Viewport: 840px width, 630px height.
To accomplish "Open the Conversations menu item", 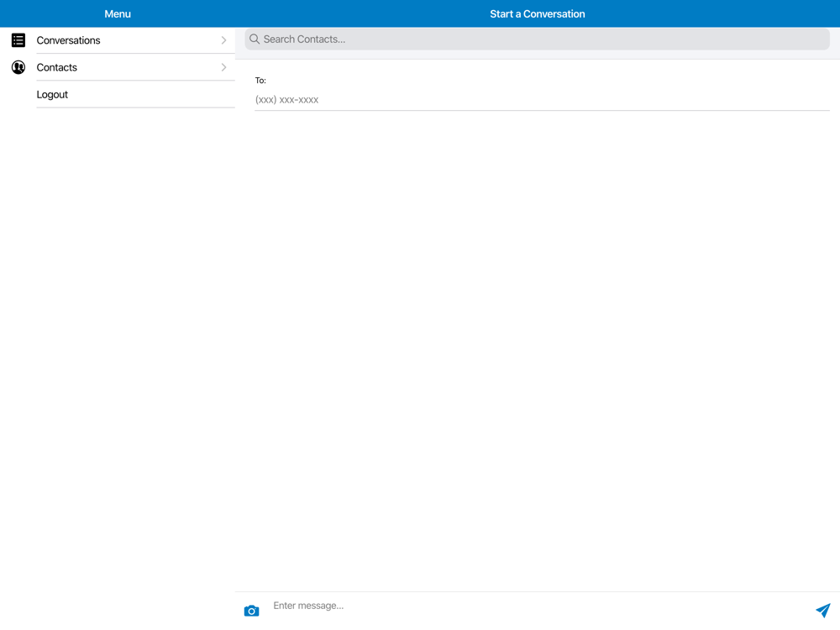I will (x=118, y=40).
